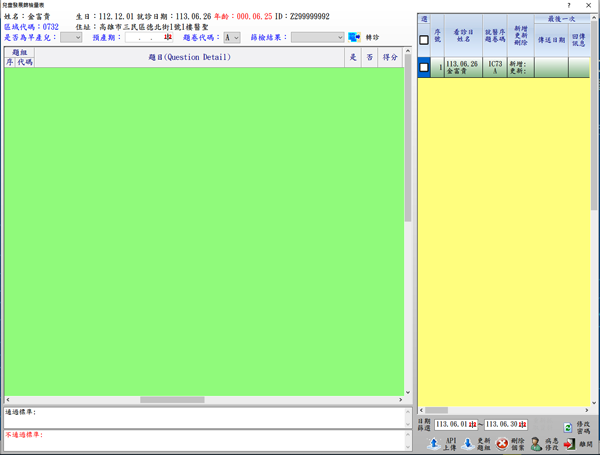Image resolution: width=600 pixels, height=455 pixels.
Task: Click the 轉診 referral icon
Action: (x=354, y=37)
